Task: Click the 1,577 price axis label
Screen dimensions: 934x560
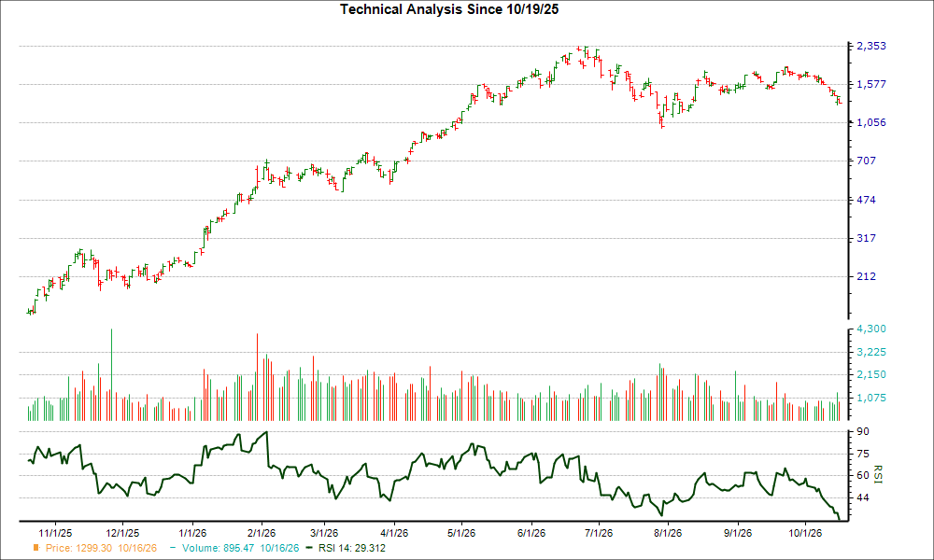Action: 871,84
